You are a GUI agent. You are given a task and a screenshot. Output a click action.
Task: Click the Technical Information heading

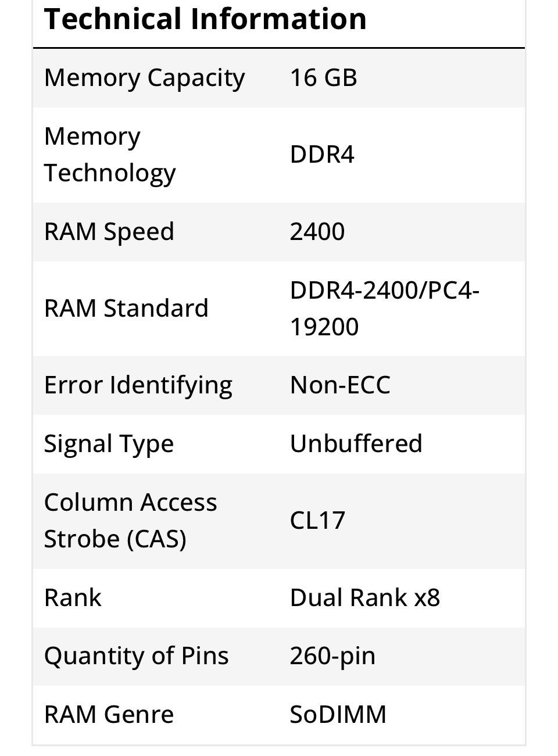[x=205, y=19]
